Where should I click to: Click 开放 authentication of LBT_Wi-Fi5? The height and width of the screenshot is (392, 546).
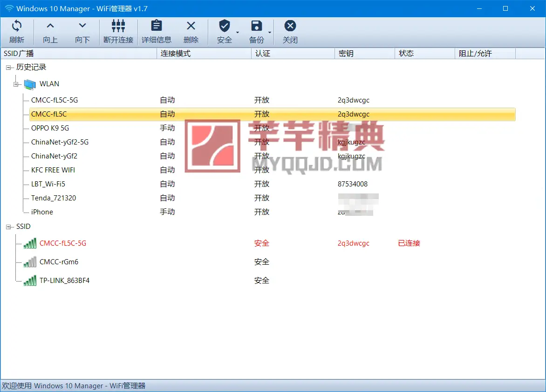pos(261,184)
